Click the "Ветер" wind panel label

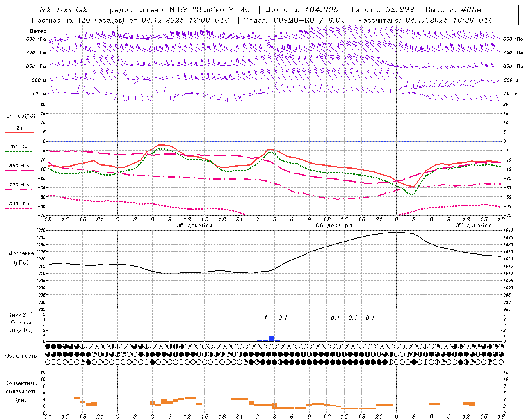click(38, 31)
